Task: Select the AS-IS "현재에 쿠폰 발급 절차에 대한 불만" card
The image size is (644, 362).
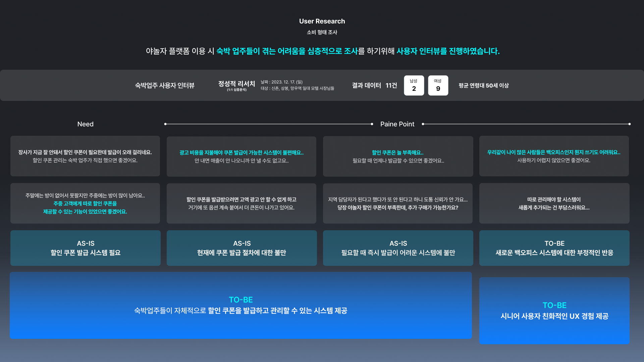Action: 241,248
